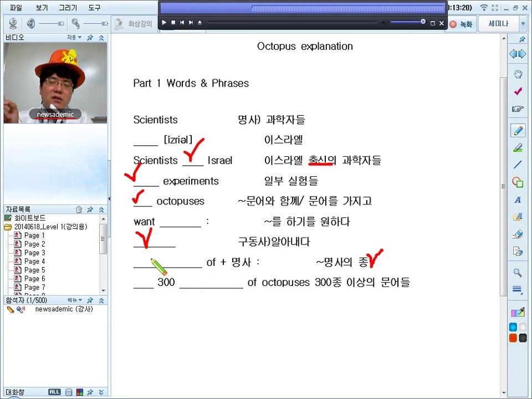Screen dimensions: 532x399
Task: Collapse the 참석자 panel
Action: (x=101, y=300)
